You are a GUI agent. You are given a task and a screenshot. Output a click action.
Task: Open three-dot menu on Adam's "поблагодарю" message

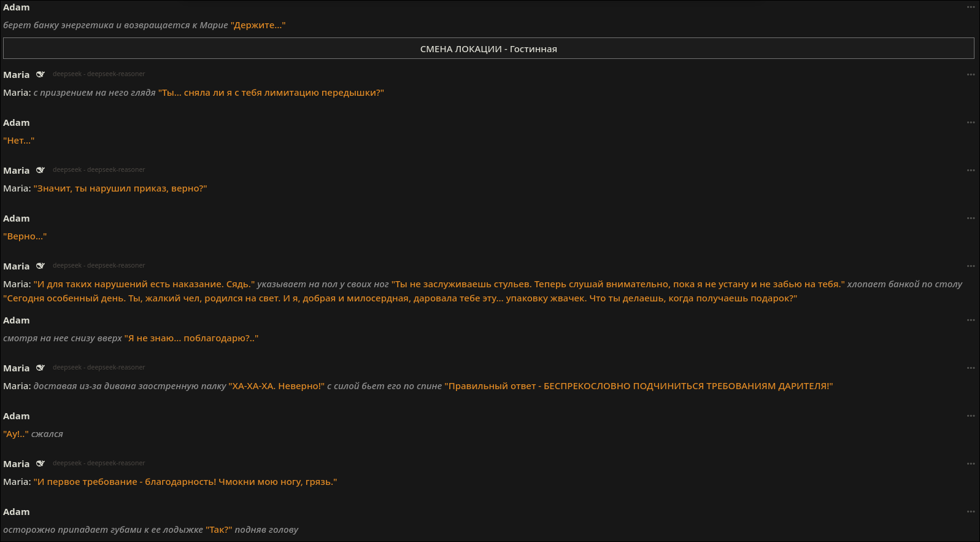point(970,320)
